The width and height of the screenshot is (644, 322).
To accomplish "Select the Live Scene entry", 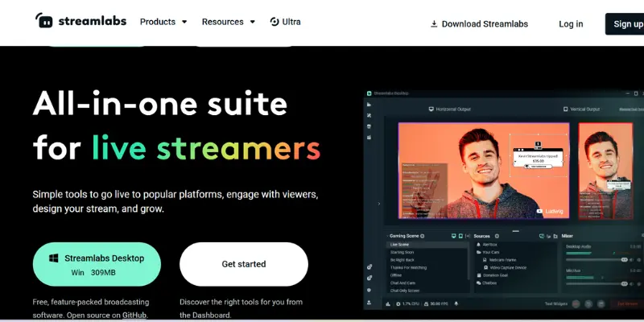I will click(427, 245).
